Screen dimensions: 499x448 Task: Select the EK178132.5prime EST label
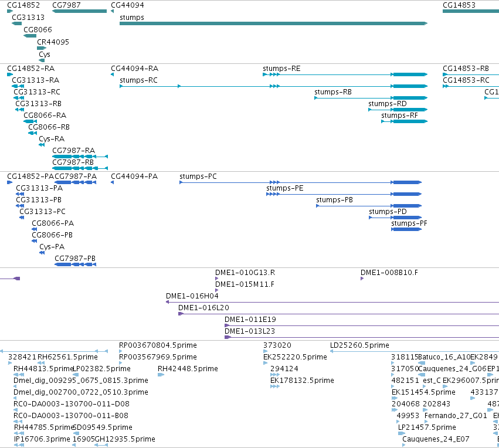click(302, 381)
